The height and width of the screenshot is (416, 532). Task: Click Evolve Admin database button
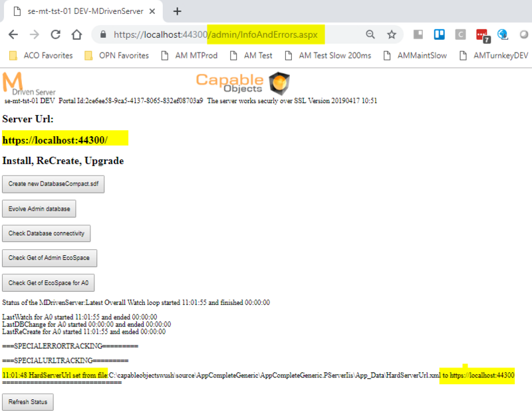coord(39,209)
